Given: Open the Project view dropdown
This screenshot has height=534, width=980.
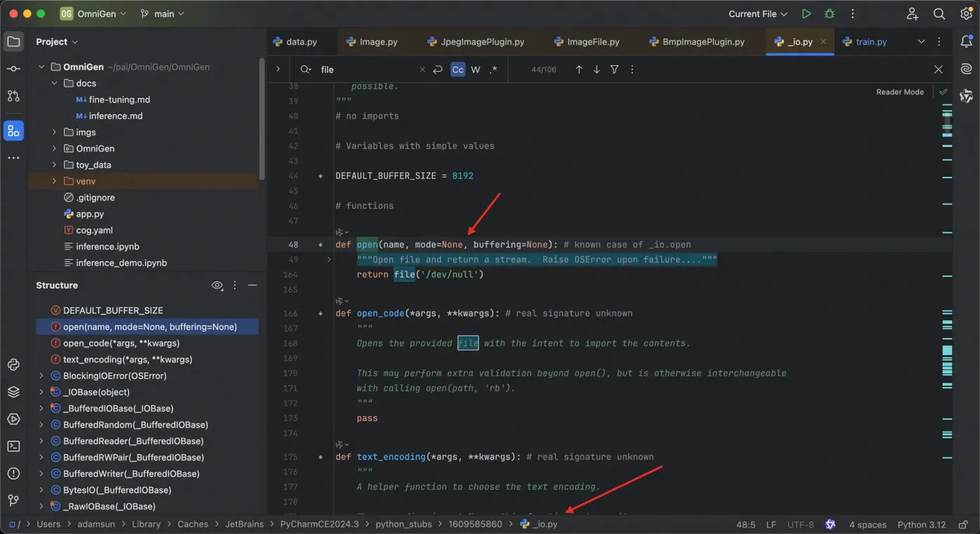Looking at the screenshot, I should pyautogui.click(x=57, y=42).
